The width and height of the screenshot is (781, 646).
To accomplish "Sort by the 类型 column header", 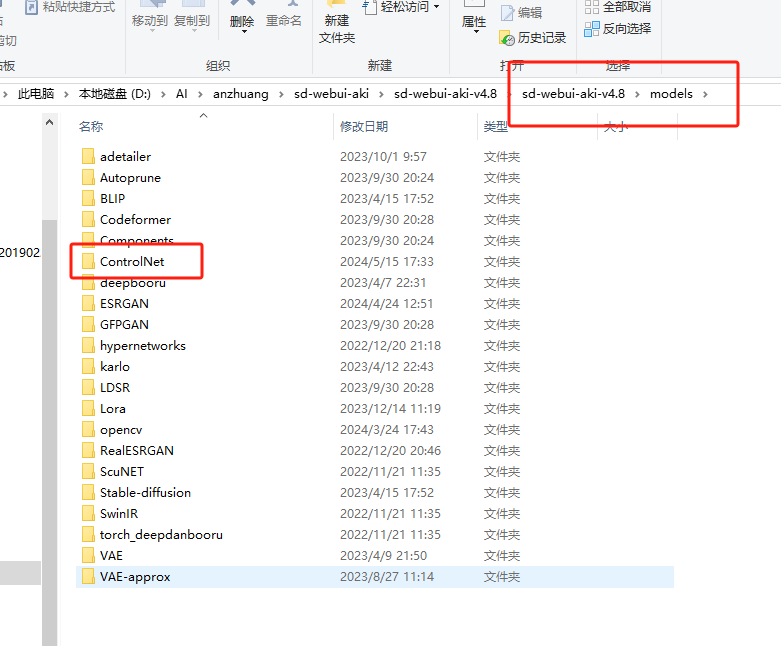I will point(496,127).
